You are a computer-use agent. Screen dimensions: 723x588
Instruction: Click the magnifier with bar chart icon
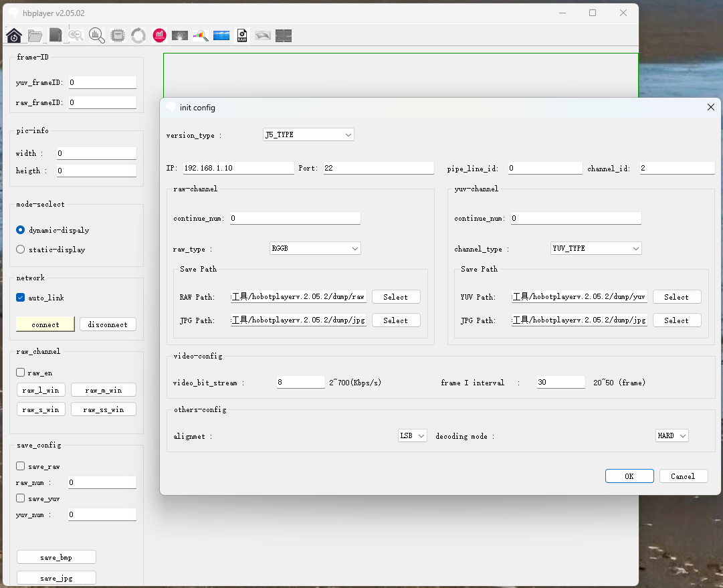pos(97,35)
